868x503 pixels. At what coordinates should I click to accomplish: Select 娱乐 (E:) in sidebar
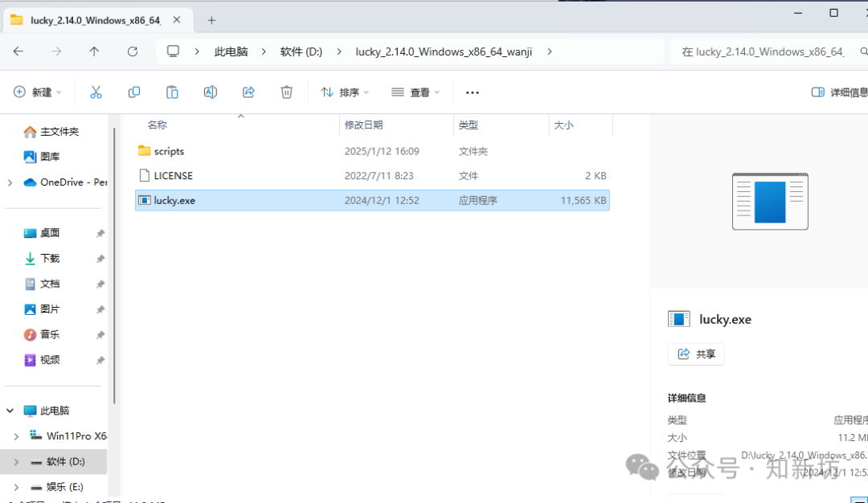56,487
